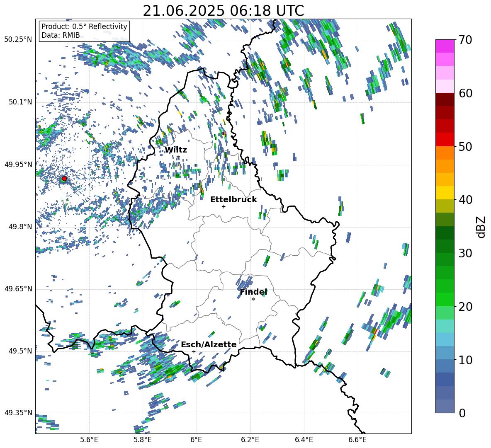
Task: Click the orange colorbar segment below 50
Action: [x=445, y=153]
